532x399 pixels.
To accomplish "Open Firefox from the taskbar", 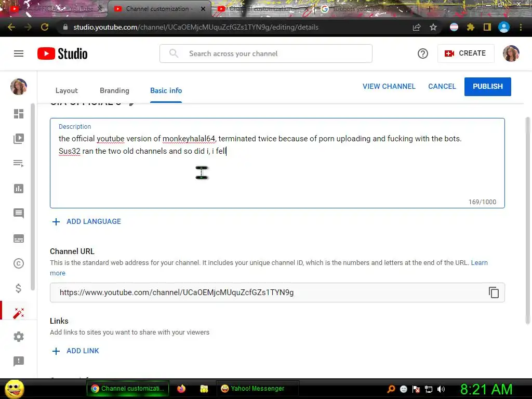I will 181,389.
